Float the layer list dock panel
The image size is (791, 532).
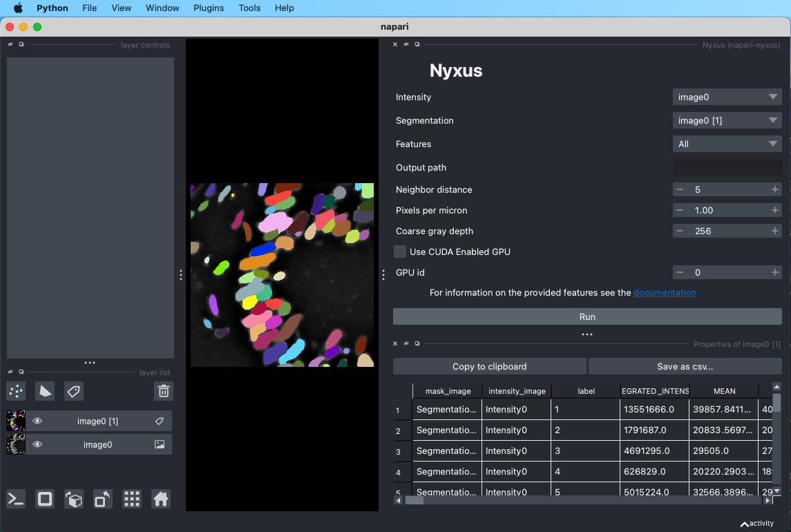tap(21, 372)
